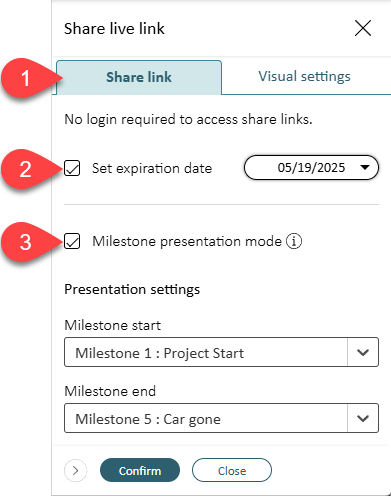This screenshot has height=496, width=391.
Task: Open the Visual settings tab
Action: 304,77
